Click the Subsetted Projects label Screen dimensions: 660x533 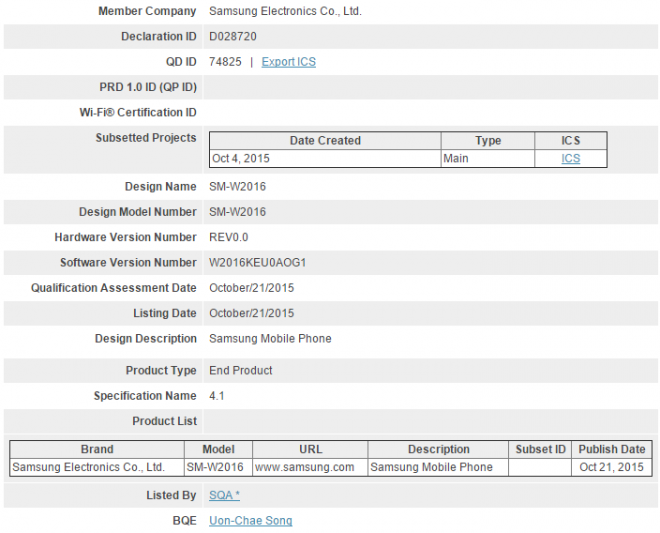point(146,138)
